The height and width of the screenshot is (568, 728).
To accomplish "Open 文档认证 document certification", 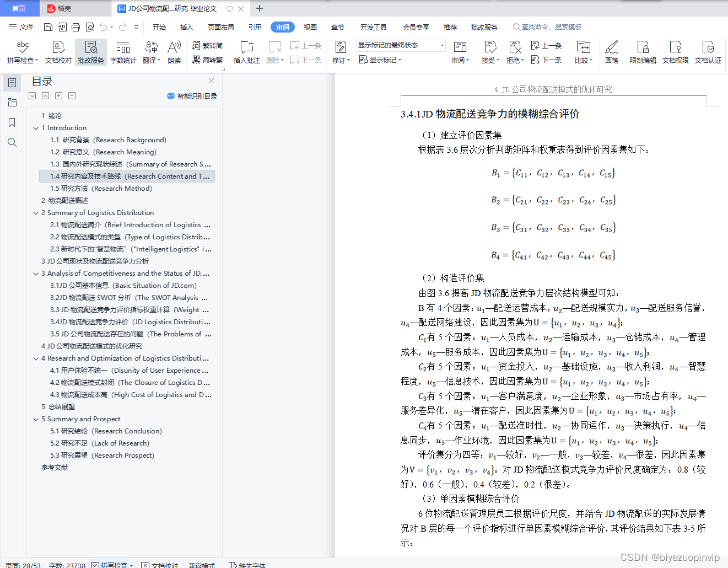I will pos(708,52).
